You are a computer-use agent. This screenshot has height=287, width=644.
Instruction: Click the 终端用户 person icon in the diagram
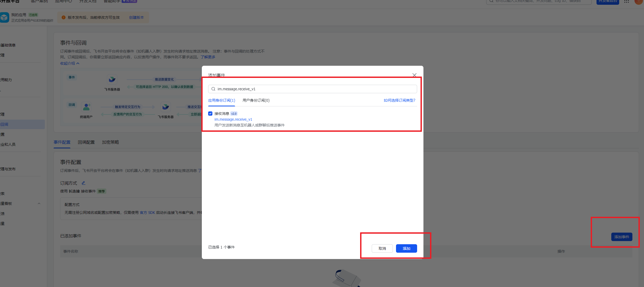[x=86, y=107]
